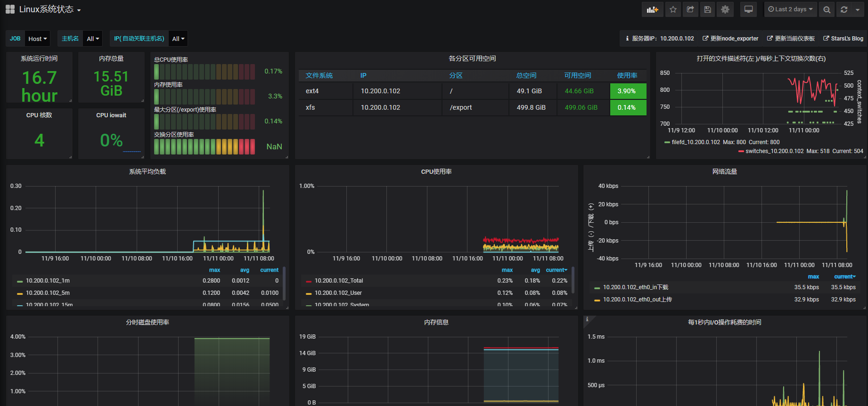Sort network legend by max column
868x406 pixels.
[x=813, y=277]
